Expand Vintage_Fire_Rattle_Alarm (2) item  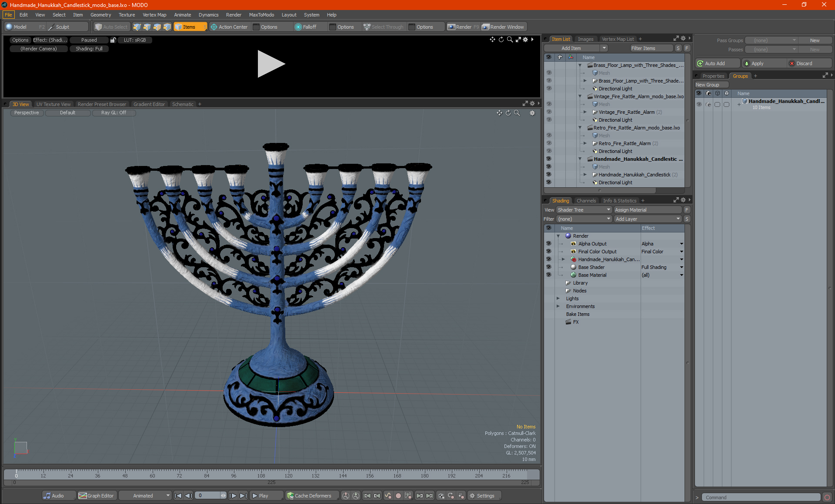pyautogui.click(x=585, y=112)
